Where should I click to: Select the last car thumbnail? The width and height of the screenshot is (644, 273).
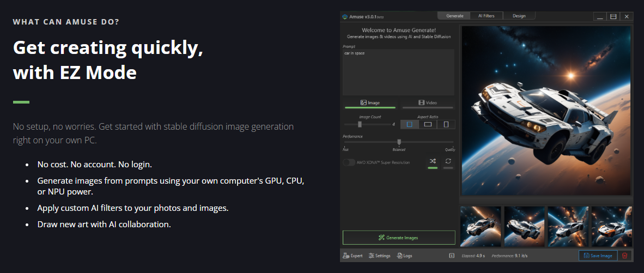611,226
